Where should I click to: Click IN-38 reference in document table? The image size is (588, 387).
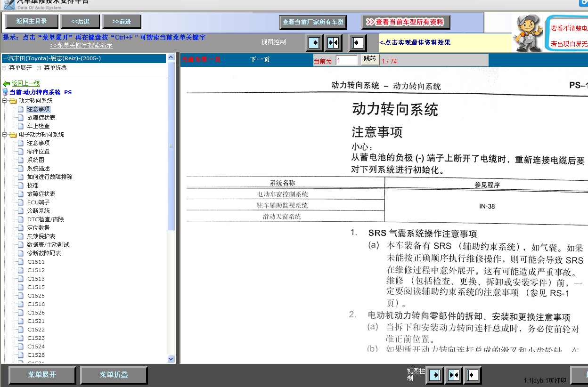click(487, 206)
